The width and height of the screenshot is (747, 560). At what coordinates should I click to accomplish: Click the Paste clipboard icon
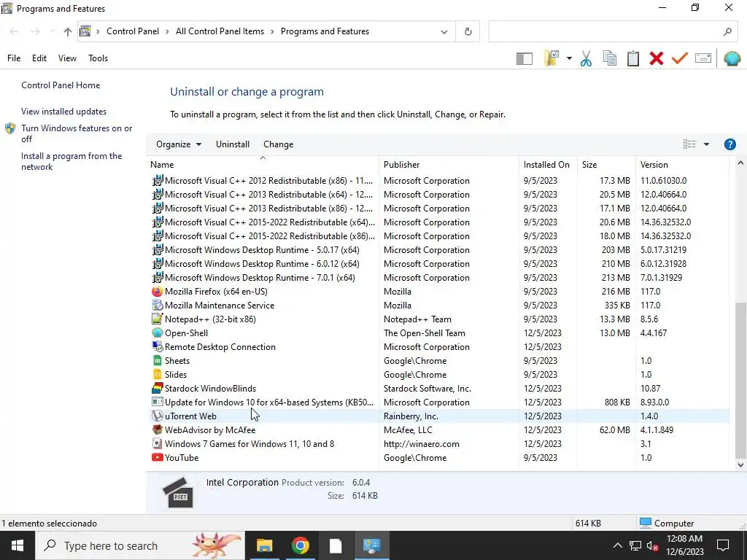(633, 58)
